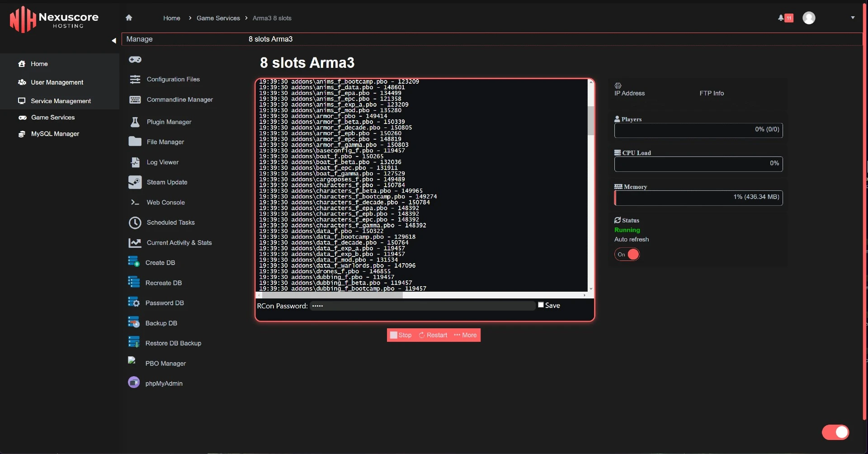Click the Current Activity & Stats chart icon
This screenshot has height=454, width=868.
[x=135, y=243]
